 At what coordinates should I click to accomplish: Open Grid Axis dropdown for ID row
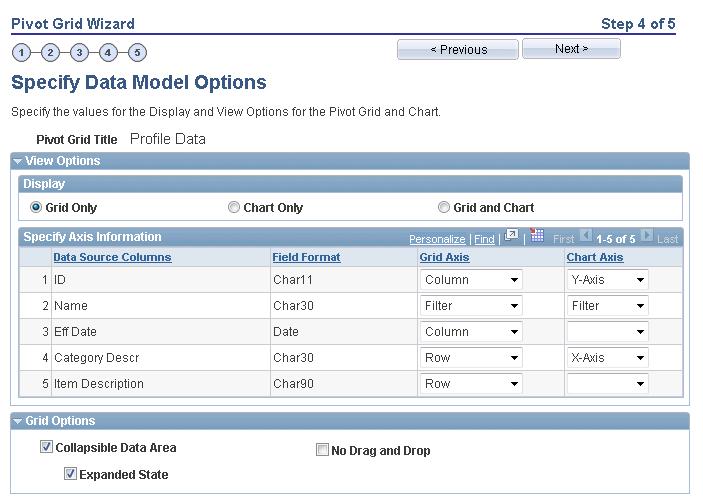[x=471, y=280]
